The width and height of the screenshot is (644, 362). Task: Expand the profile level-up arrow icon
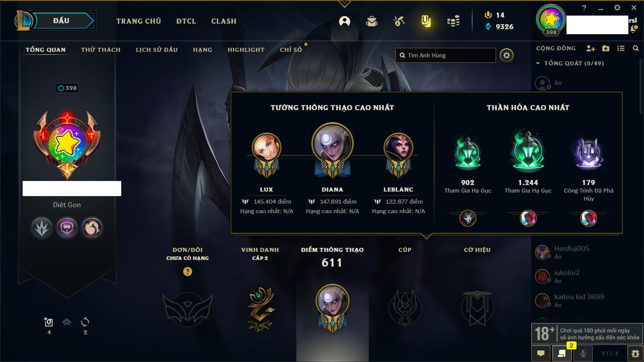66,322
